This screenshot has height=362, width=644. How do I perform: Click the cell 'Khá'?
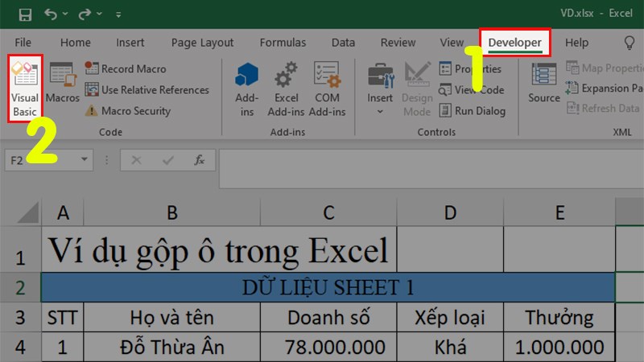click(450, 348)
